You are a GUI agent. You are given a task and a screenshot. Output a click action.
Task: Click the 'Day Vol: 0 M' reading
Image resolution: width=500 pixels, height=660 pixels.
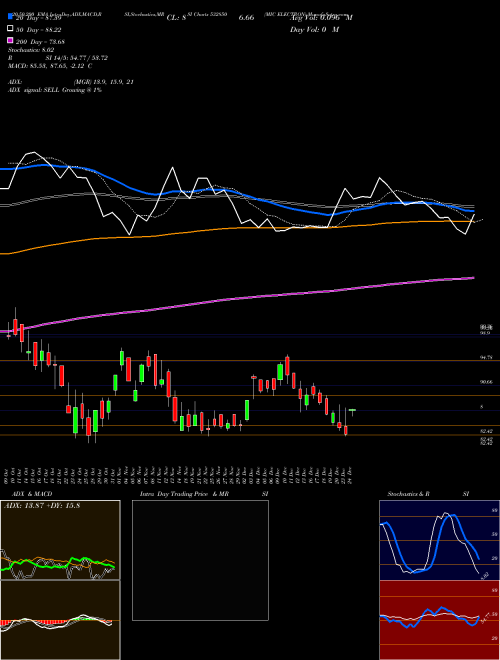pyautogui.click(x=314, y=30)
